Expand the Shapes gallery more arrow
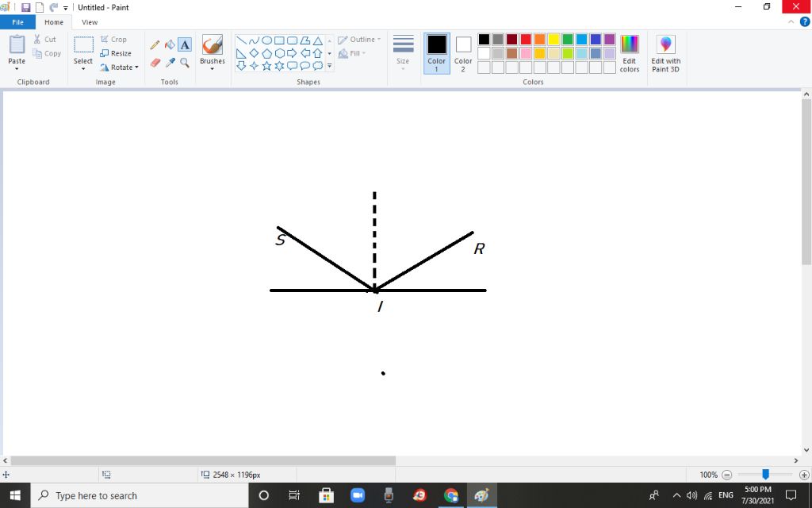The width and height of the screenshot is (812, 508). [x=329, y=66]
